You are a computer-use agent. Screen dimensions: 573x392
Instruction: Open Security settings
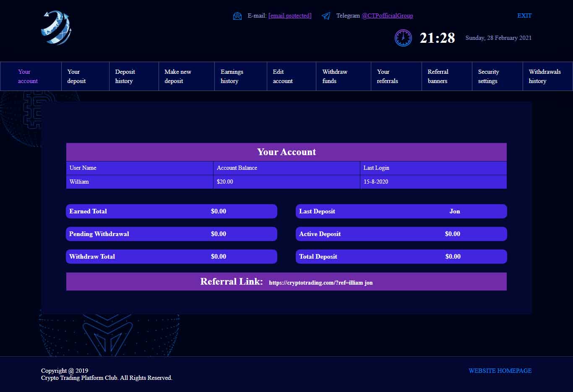[x=497, y=76]
